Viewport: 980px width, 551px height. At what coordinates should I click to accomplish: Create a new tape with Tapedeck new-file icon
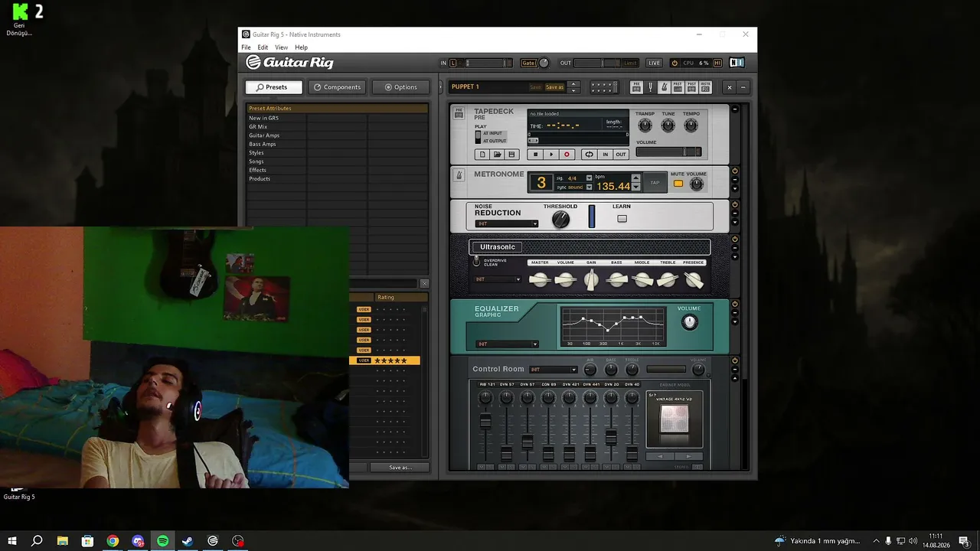(482, 155)
